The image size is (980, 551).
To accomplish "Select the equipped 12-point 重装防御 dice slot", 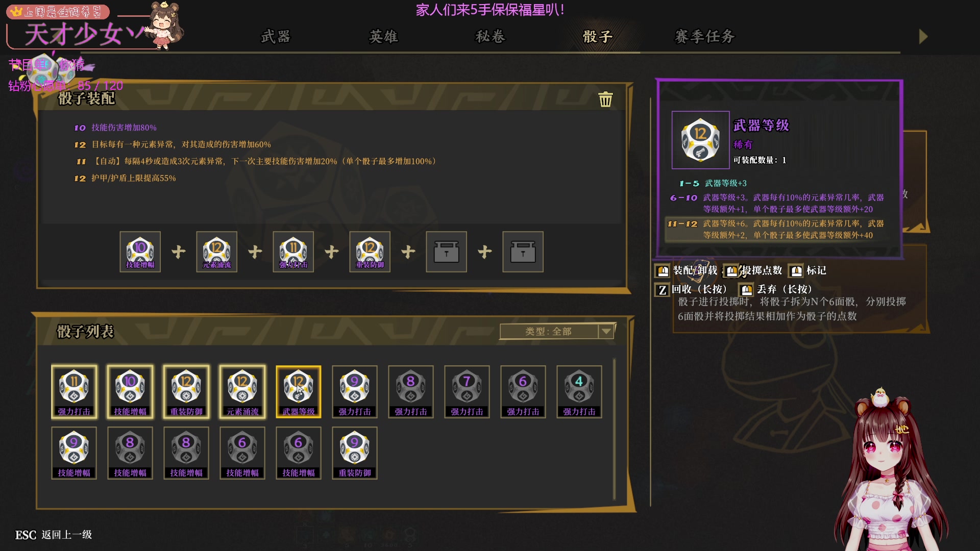I will point(370,252).
